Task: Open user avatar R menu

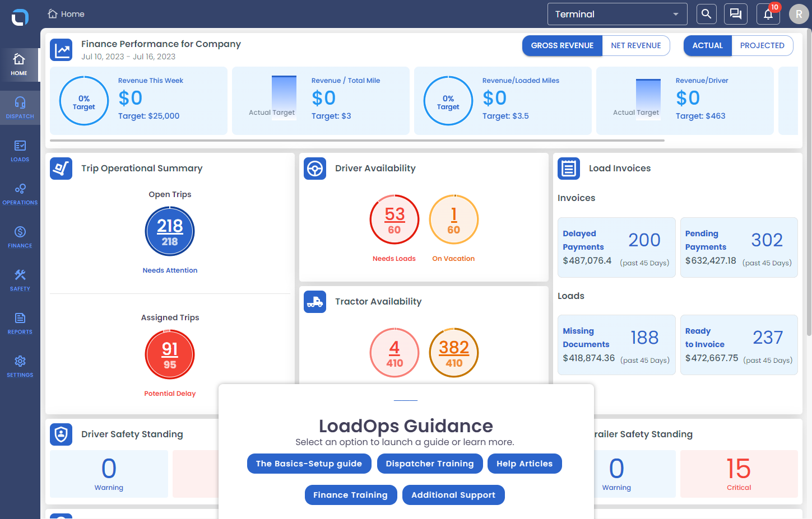Action: pyautogui.click(x=799, y=15)
